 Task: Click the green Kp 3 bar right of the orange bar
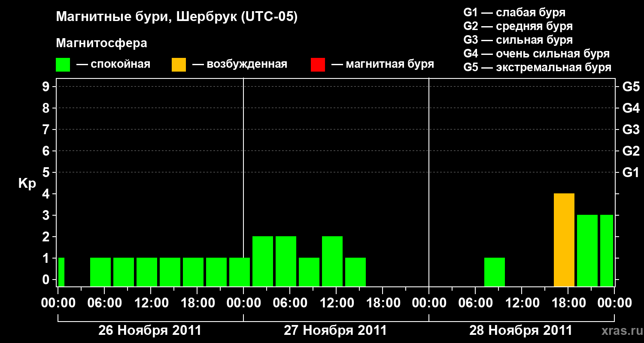[587, 251]
